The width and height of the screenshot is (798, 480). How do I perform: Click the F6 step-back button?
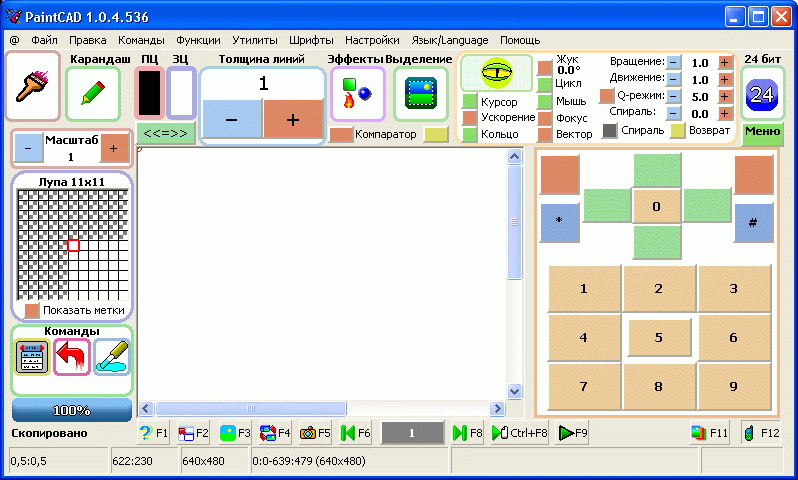tap(355, 433)
